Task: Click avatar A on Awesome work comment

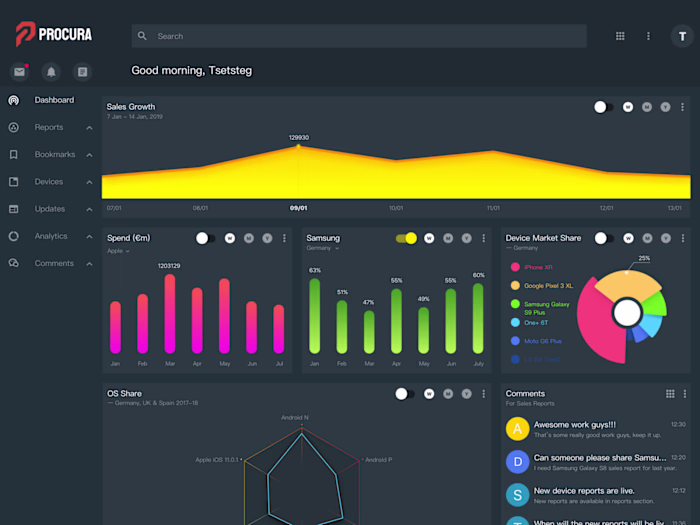Action: pos(517,429)
